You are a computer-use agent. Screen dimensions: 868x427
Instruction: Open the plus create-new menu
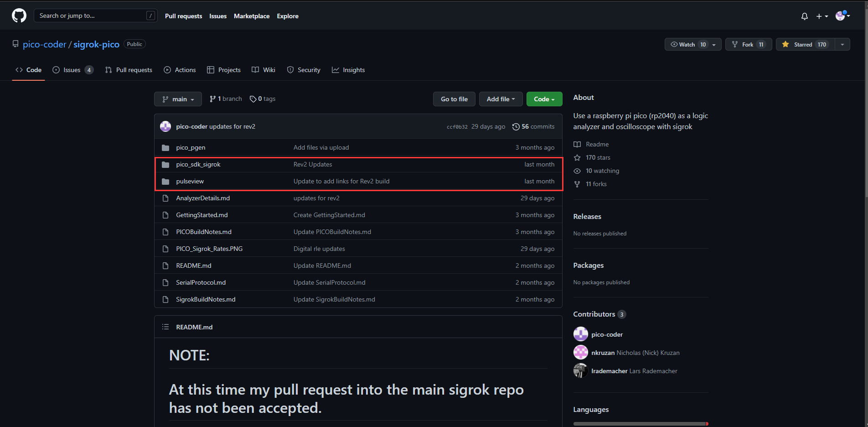(822, 16)
